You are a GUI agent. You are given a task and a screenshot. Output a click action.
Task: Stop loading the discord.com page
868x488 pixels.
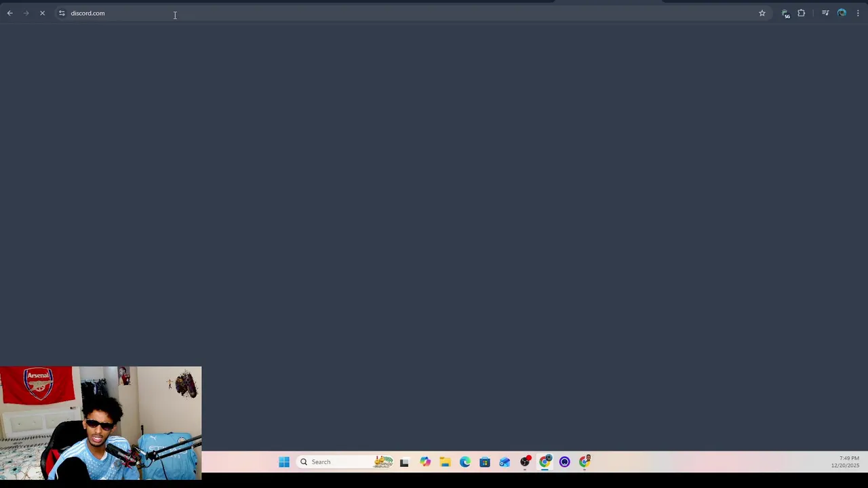(42, 13)
